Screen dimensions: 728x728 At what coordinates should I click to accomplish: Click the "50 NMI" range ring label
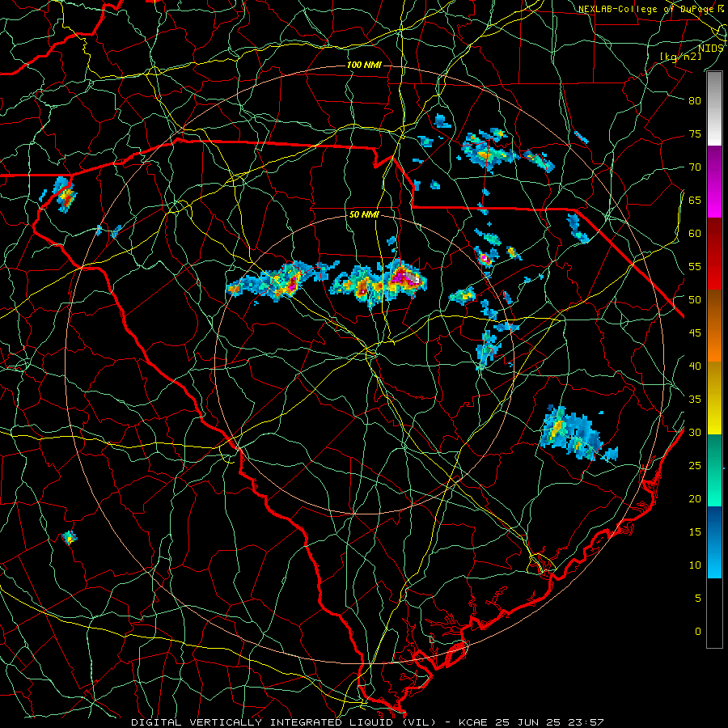(365, 215)
